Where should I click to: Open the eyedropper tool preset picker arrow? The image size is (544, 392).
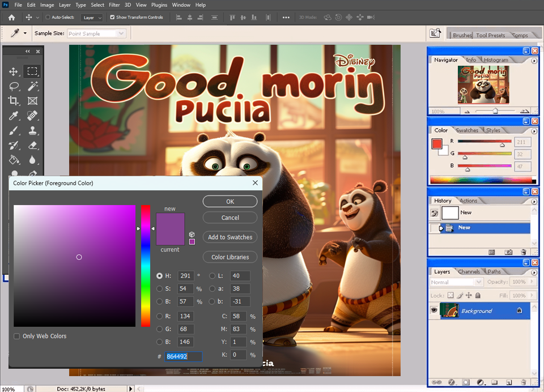click(x=25, y=33)
